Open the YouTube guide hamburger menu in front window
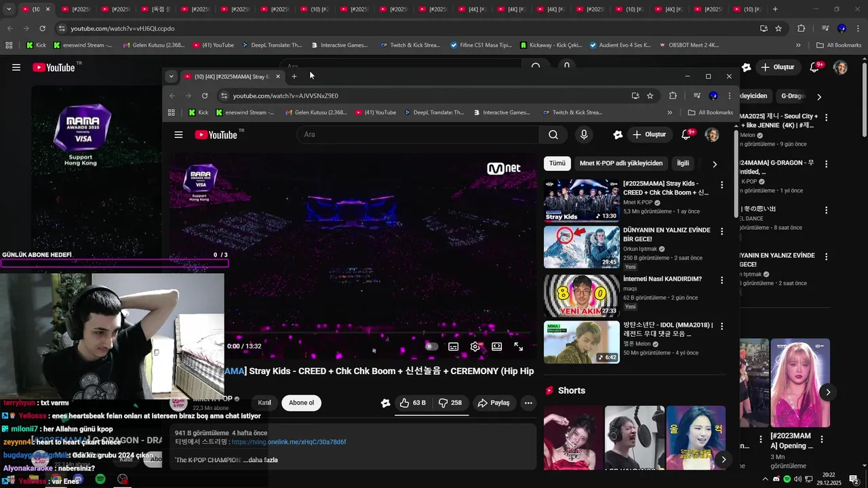 coord(178,135)
